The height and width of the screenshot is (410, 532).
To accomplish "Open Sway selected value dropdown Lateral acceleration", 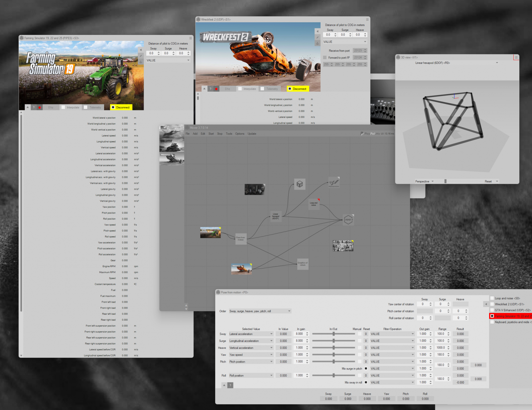I will point(251,334).
